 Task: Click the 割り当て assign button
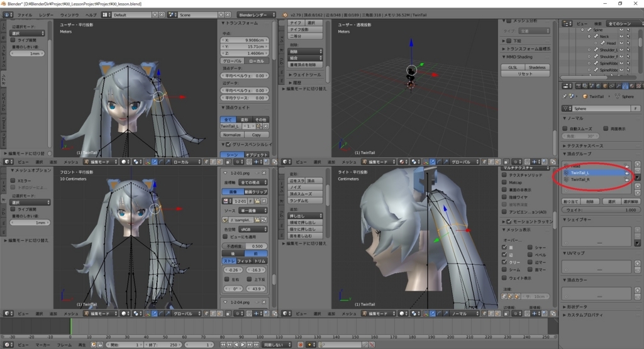click(570, 202)
